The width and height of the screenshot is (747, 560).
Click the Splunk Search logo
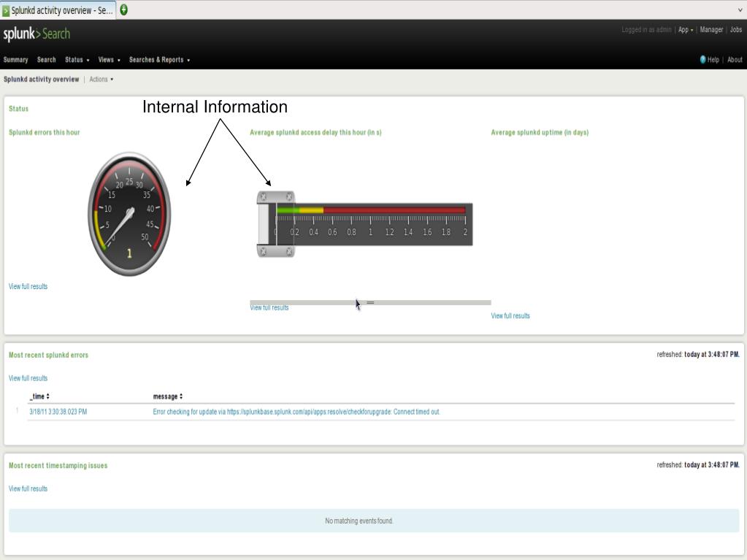click(x=37, y=34)
